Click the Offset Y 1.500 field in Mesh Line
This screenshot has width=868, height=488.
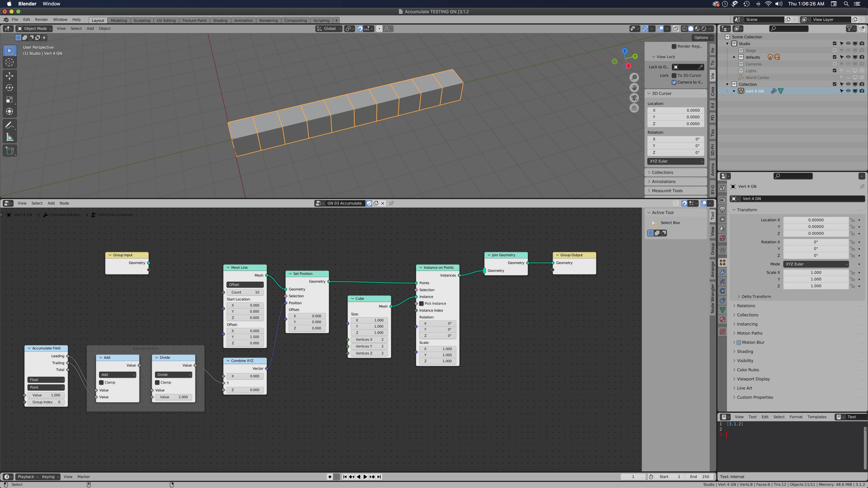click(245, 337)
